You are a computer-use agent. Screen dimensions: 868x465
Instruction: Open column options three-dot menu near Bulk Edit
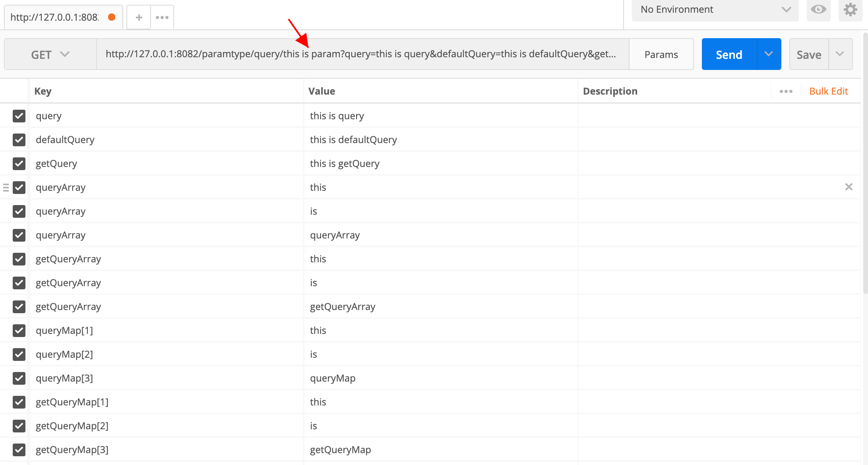(786, 91)
